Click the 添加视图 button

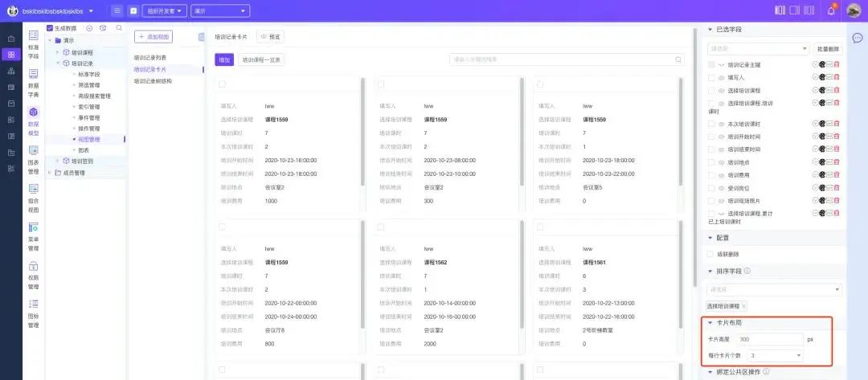coord(154,36)
